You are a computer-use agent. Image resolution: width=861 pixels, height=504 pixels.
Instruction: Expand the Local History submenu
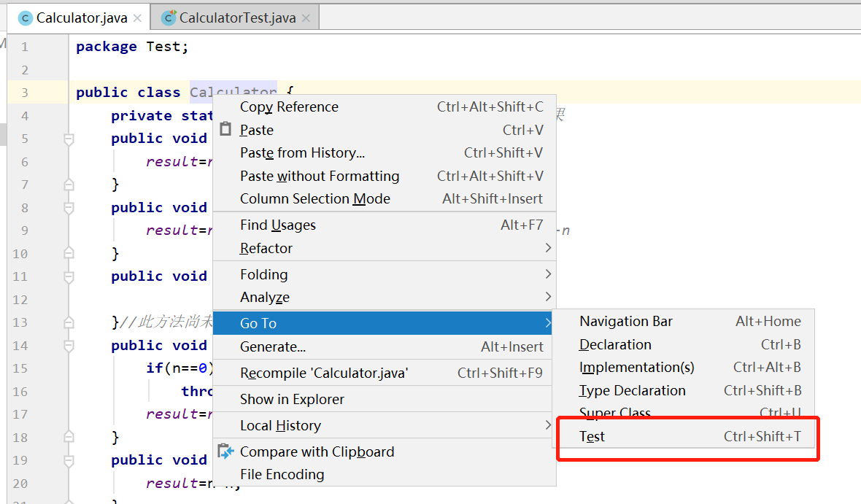(383, 425)
